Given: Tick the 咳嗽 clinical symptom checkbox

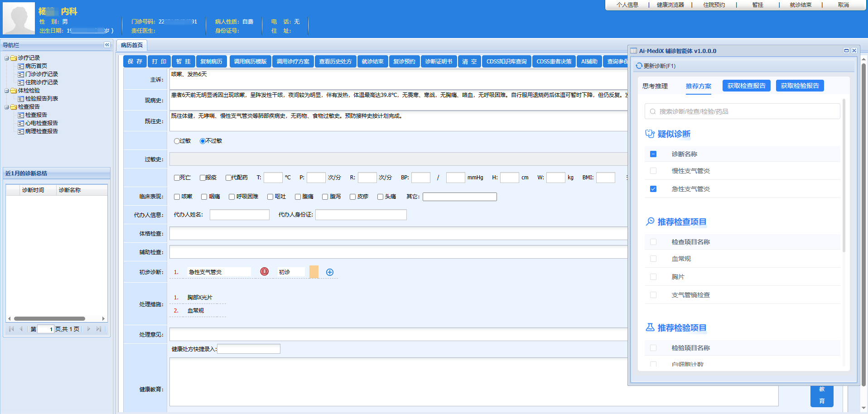Looking at the screenshot, I should 177,197.
